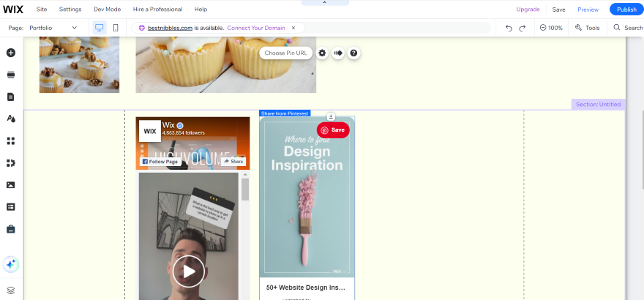644x300 pixels.
Task: Click the Facebook widget scrollbar thumb
Action: (x=245, y=190)
